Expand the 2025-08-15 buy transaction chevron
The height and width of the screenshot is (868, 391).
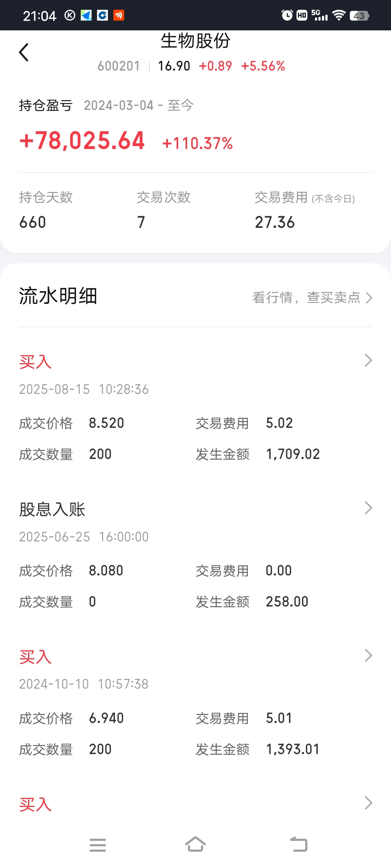pyautogui.click(x=368, y=360)
